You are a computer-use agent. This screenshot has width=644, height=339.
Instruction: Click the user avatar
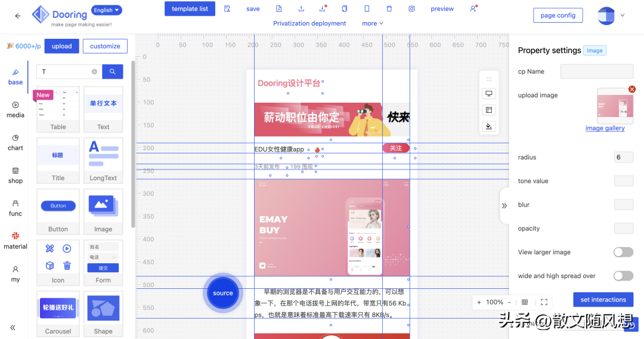coord(606,16)
